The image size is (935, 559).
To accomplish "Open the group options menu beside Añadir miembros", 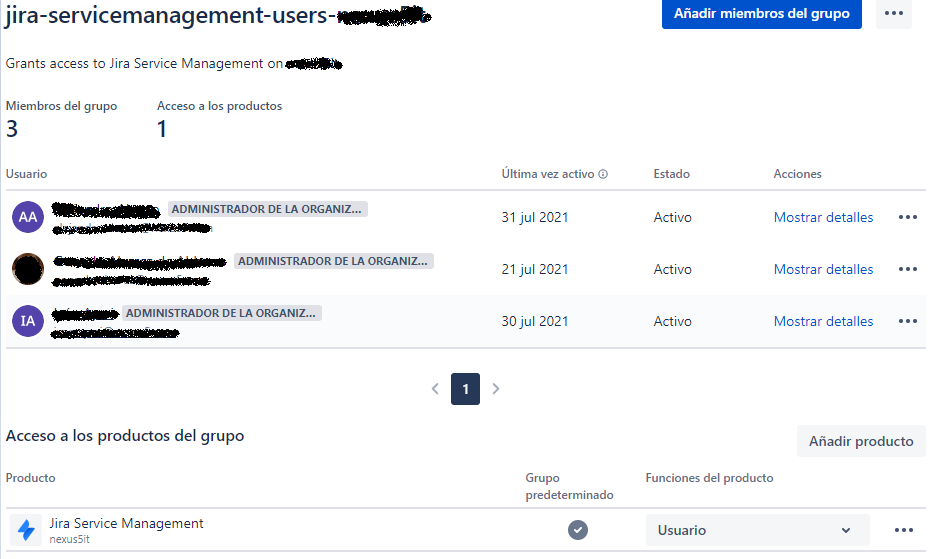I will (x=893, y=14).
